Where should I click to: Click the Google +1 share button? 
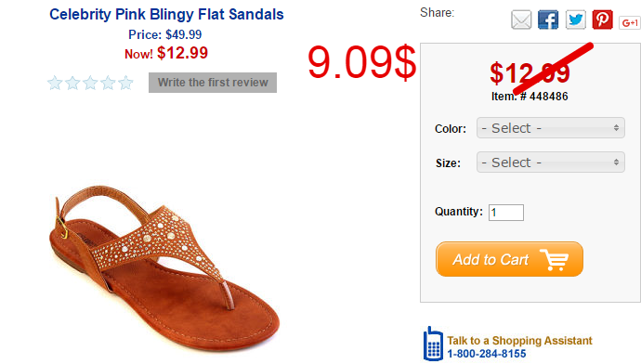tap(630, 23)
